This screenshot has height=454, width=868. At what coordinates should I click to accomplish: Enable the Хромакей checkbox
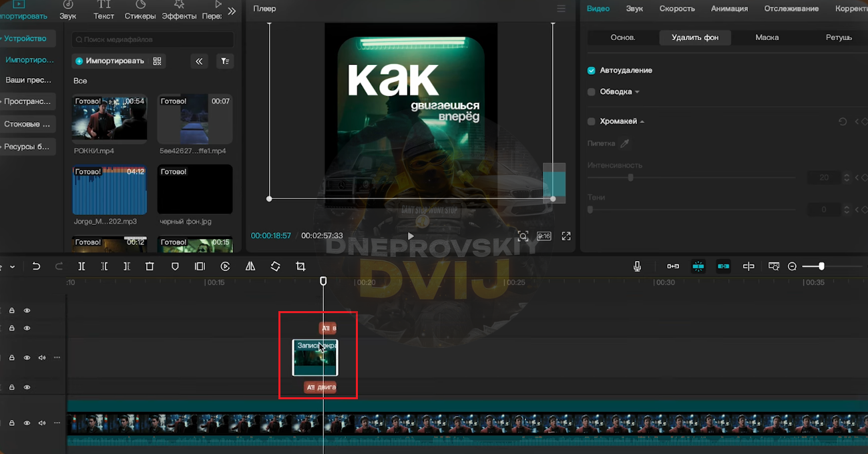coord(591,122)
